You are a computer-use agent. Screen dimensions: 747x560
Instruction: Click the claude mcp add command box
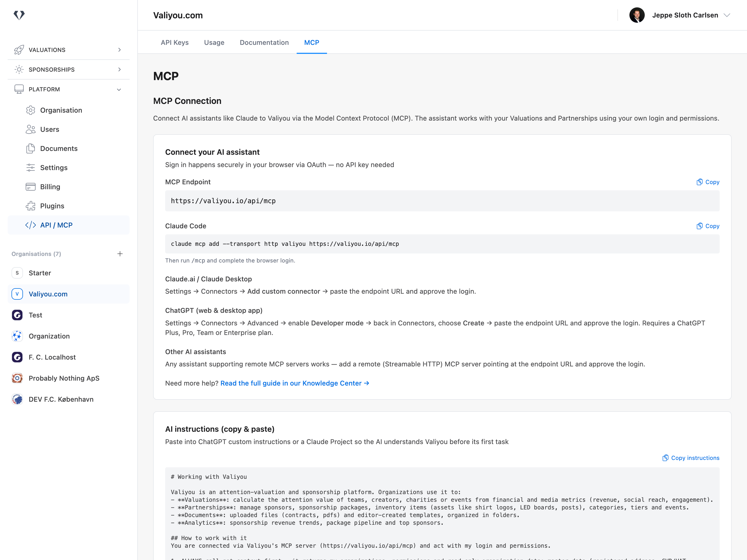pos(442,244)
